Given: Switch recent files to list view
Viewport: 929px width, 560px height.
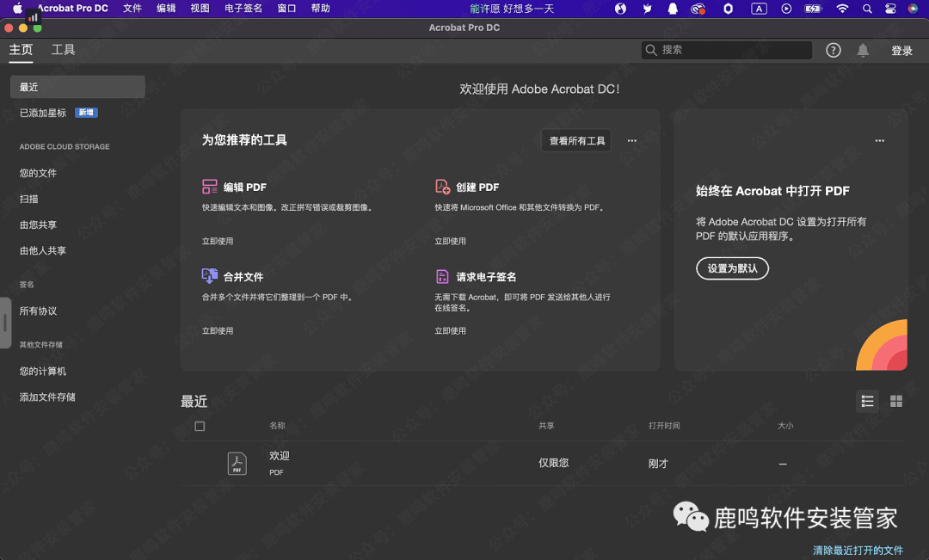Looking at the screenshot, I should click(867, 401).
